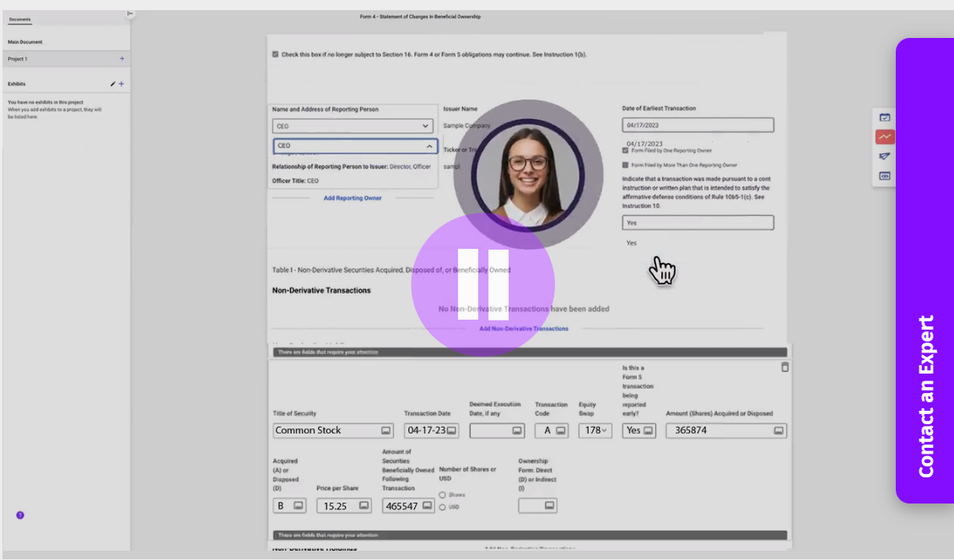Click the keyboard icon at bottom of right sidebar
The height and width of the screenshot is (560, 954).
[884, 175]
